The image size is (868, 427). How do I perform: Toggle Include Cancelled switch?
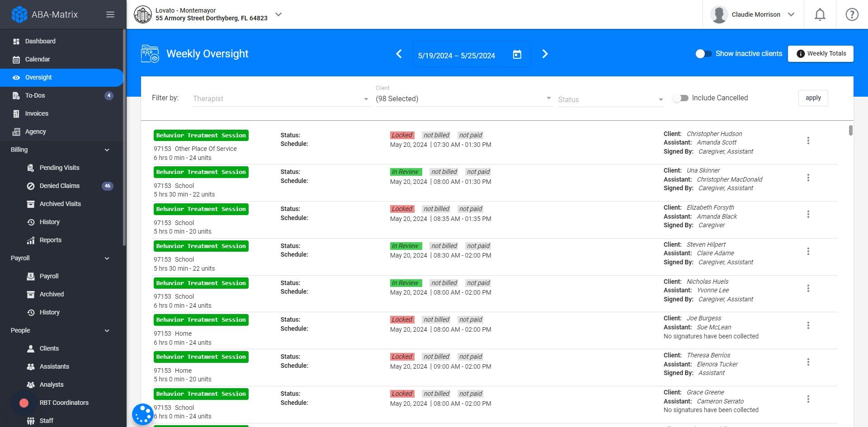[680, 98]
